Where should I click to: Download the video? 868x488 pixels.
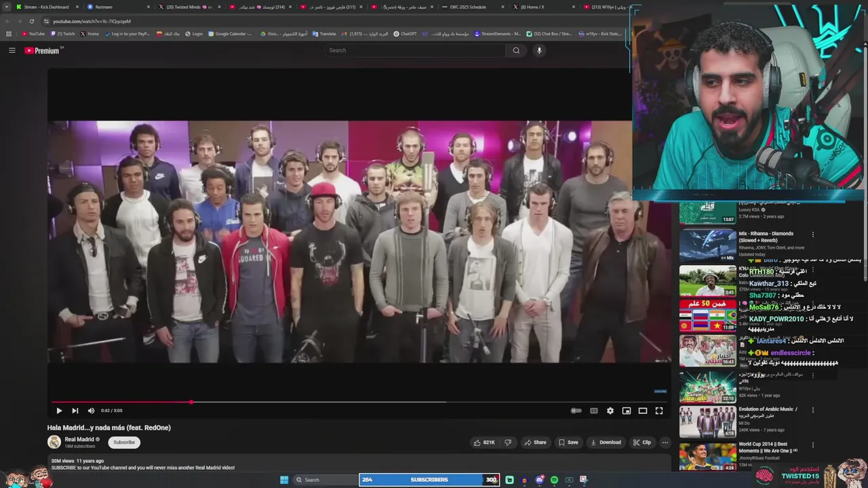tap(606, 442)
